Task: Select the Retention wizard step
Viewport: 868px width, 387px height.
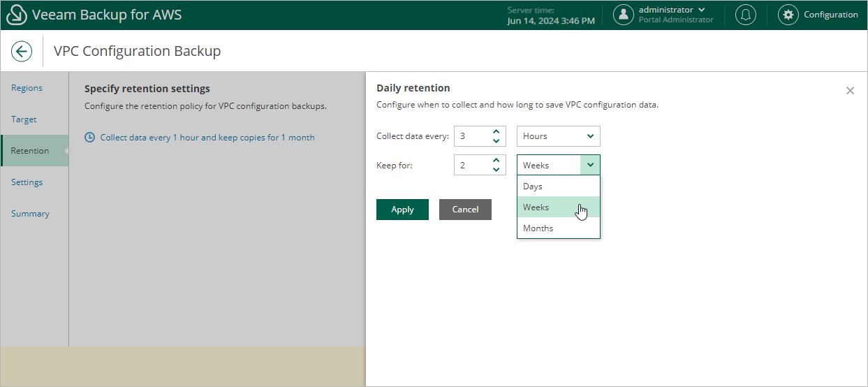Action: [x=34, y=151]
